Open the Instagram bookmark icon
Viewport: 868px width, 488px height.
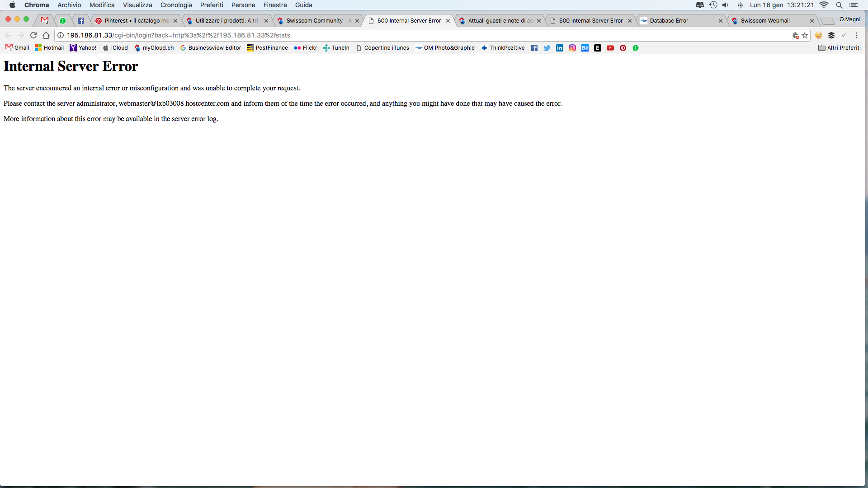(572, 48)
